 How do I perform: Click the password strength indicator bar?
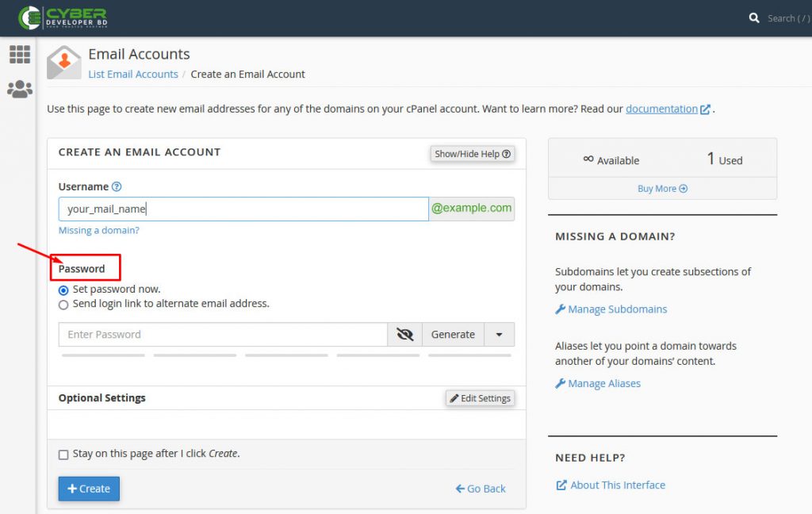285,355
